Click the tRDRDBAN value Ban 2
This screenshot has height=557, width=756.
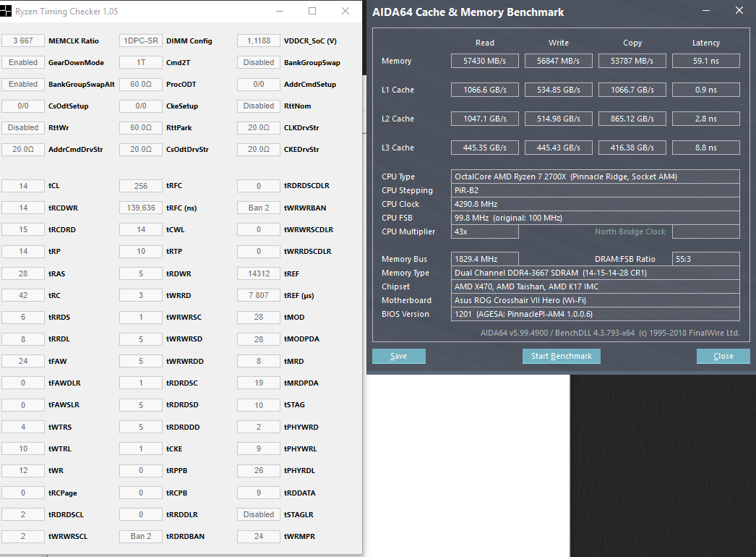141,536
